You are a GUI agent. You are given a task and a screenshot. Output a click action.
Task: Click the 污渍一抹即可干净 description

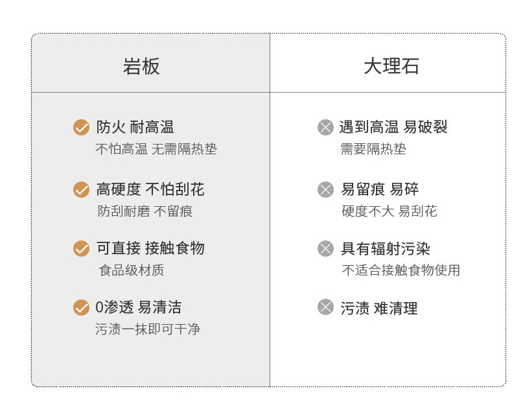(148, 329)
